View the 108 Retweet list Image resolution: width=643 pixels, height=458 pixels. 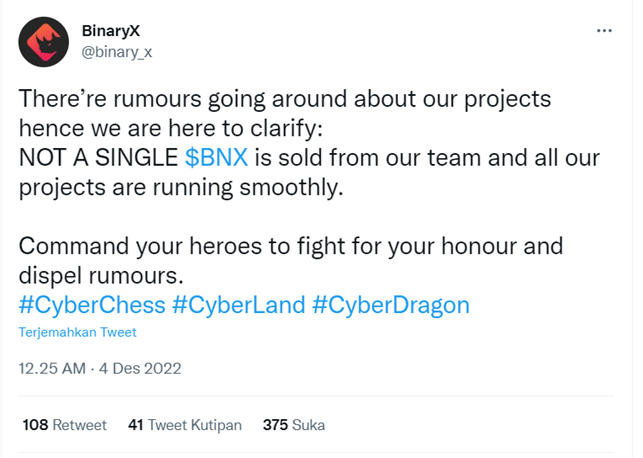[x=65, y=425]
